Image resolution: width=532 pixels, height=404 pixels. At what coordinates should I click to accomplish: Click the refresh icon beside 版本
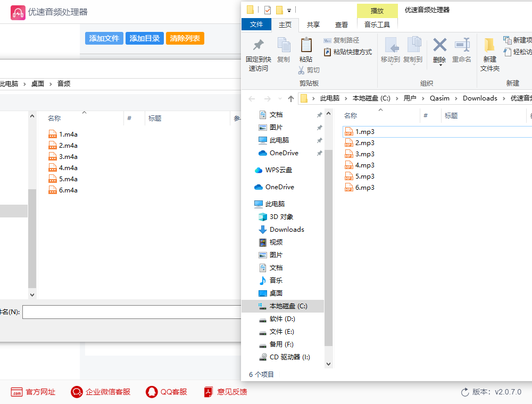click(x=465, y=392)
